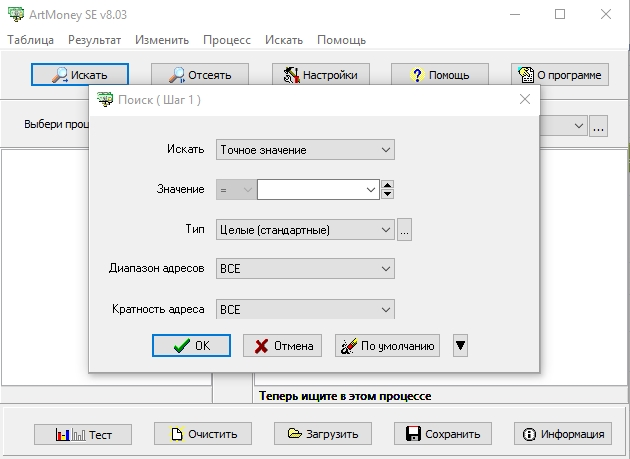Screen dimensions: 630x459
Task: Open the Результат menu
Action: pos(94,40)
